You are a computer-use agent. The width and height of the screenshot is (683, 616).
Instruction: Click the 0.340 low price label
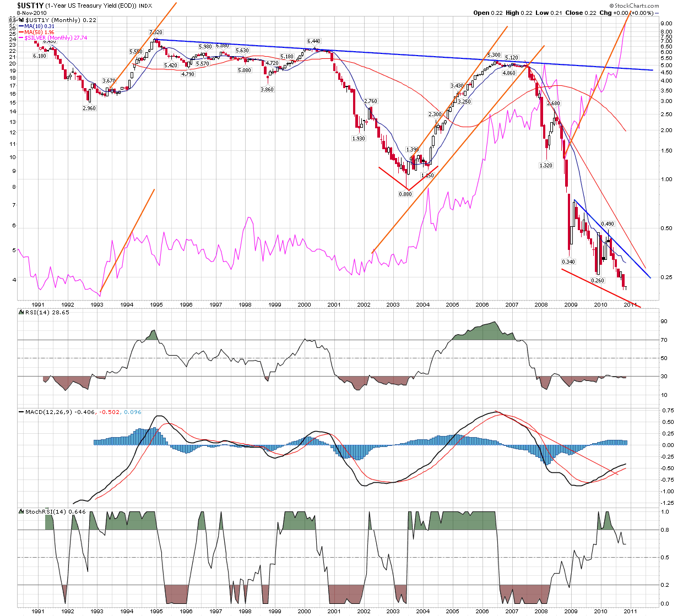[568, 262]
